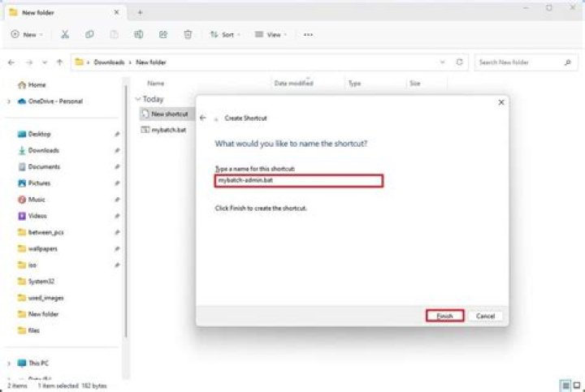Select This PC in navigation pane
Viewport: 585px width, 392px height.
pos(32,363)
